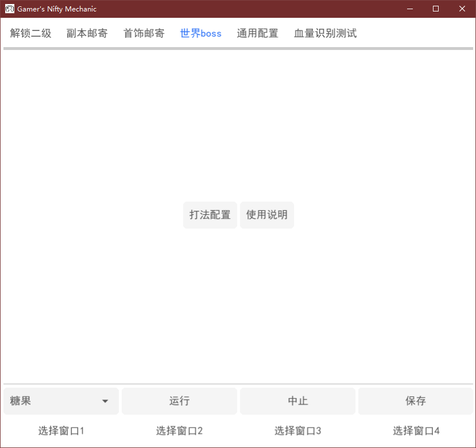Image resolution: width=476 pixels, height=448 pixels.
Task: Minimize the Gamer's Nifty Mechanic window
Action: click(410, 9)
